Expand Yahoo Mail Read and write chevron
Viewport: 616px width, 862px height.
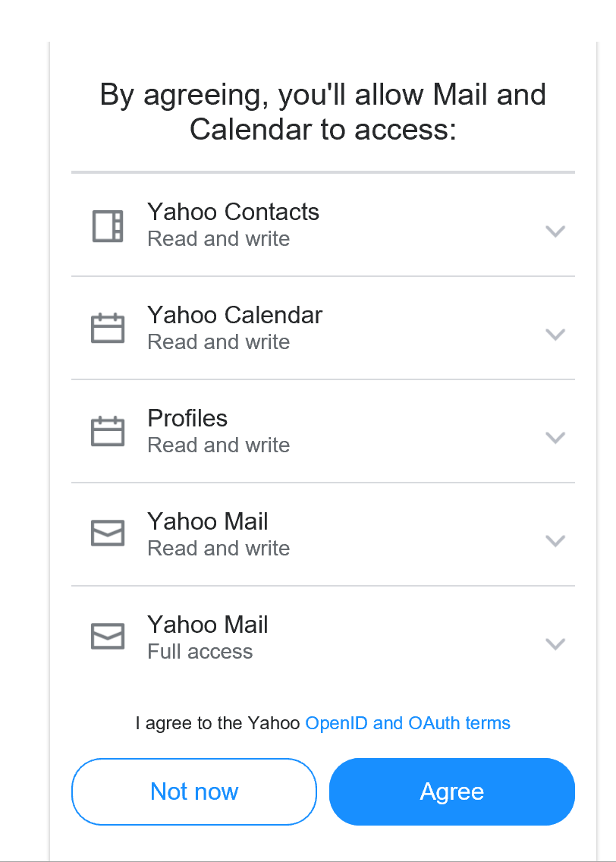tap(555, 541)
